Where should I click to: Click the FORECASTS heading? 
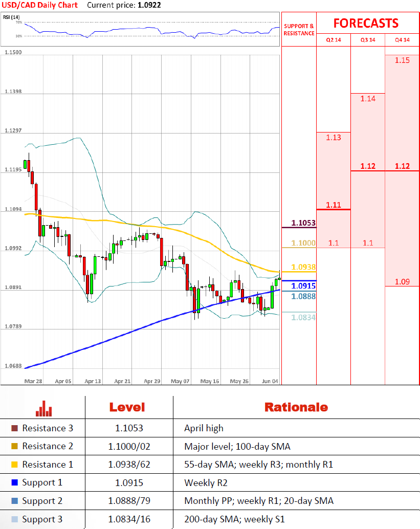[x=365, y=23]
